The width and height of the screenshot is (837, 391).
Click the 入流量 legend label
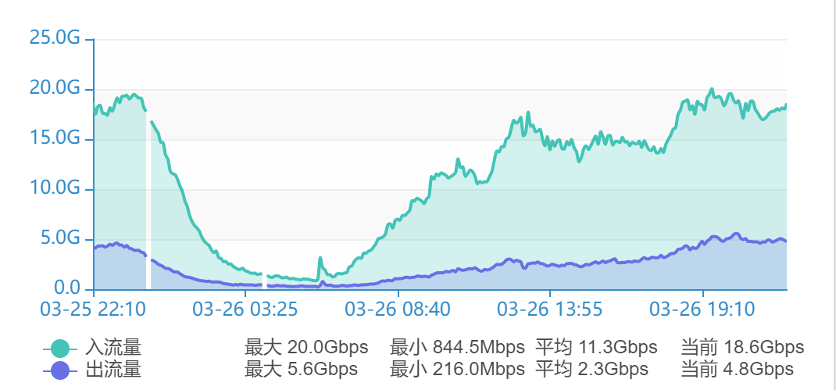coord(113,348)
